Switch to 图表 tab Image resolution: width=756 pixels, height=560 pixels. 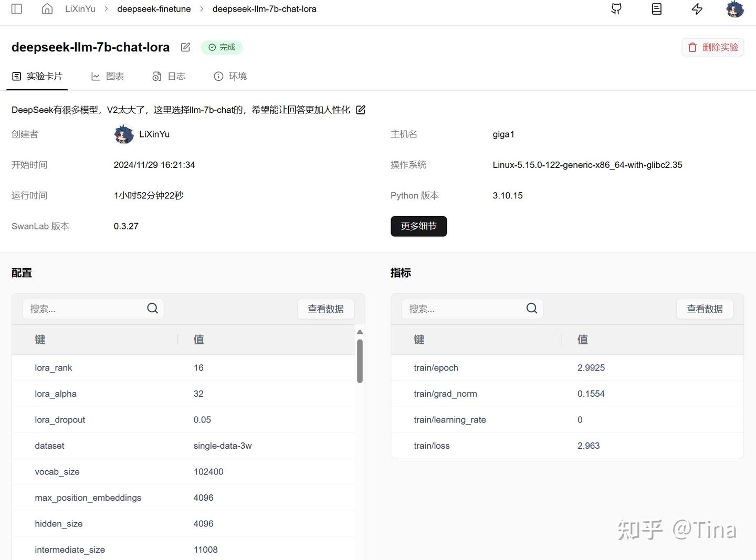point(108,77)
